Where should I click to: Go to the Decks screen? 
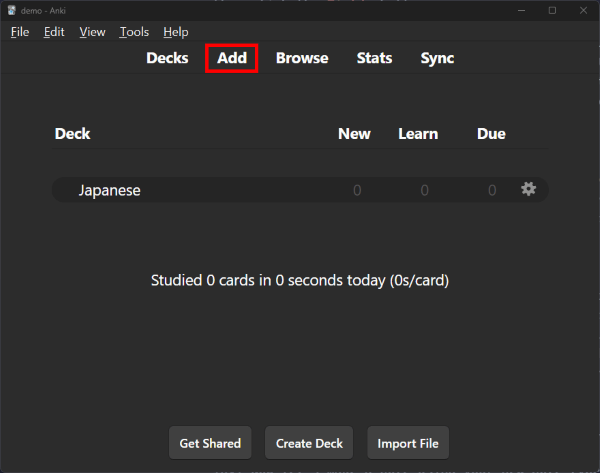pos(167,58)
